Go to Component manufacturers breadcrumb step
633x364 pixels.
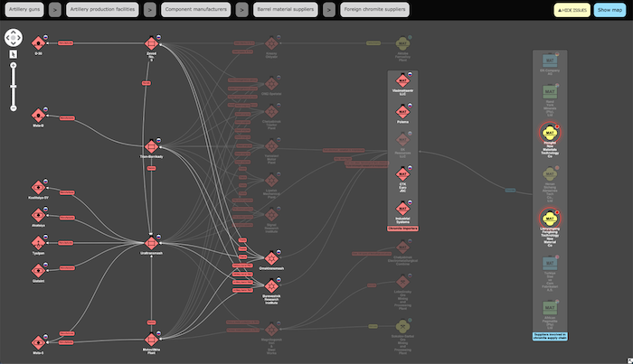point(196,10)
